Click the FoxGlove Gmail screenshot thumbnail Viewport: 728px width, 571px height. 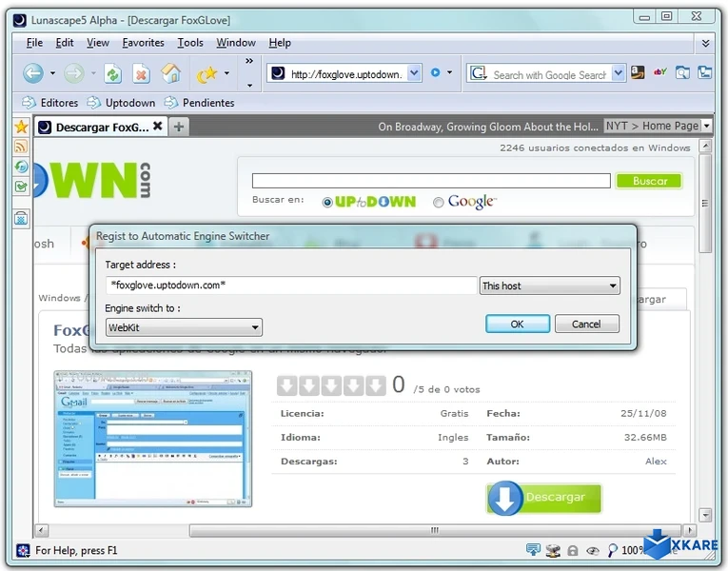(153, 439)
